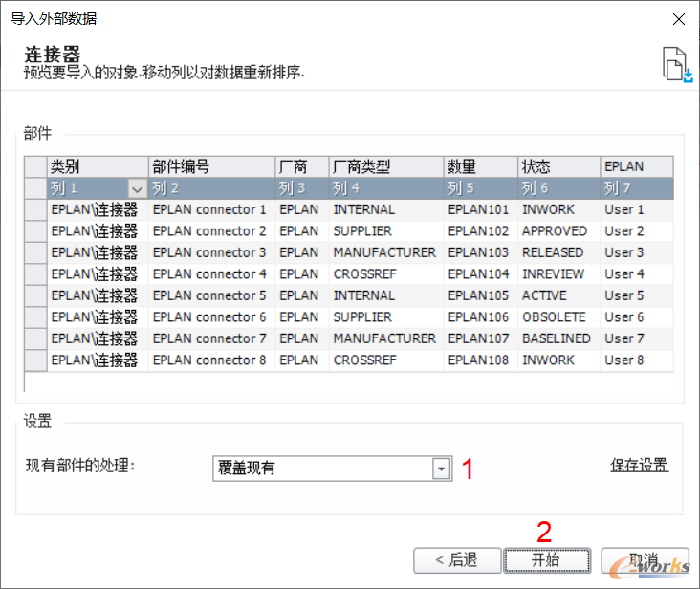700x589 pixels.
Task: Click the 状态 column header
Action: pyautogui.click(x=558, y=167)
